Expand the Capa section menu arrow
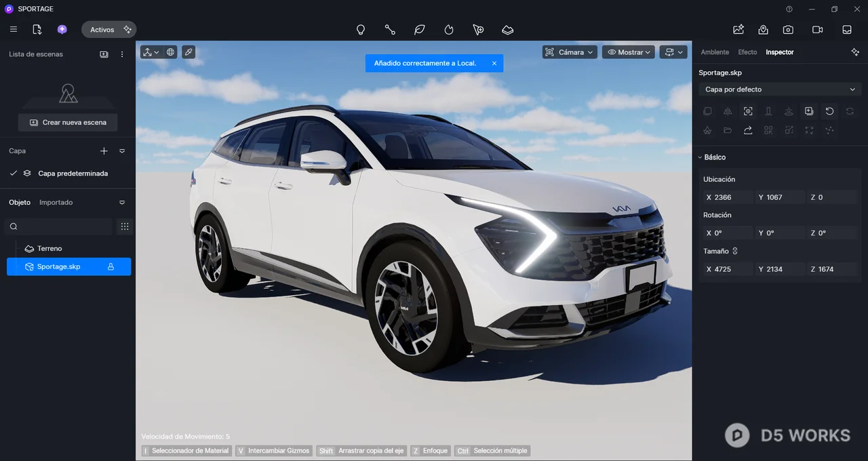The image size is (868, 461). pyautogui.click(x=122, y=151)
